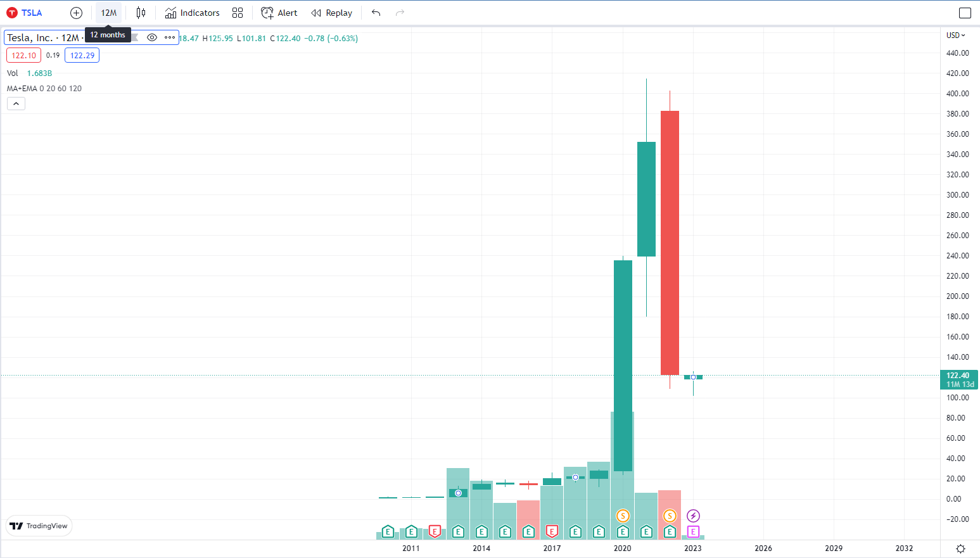Open the earnings E marker for 2015

tap(505, 531)
